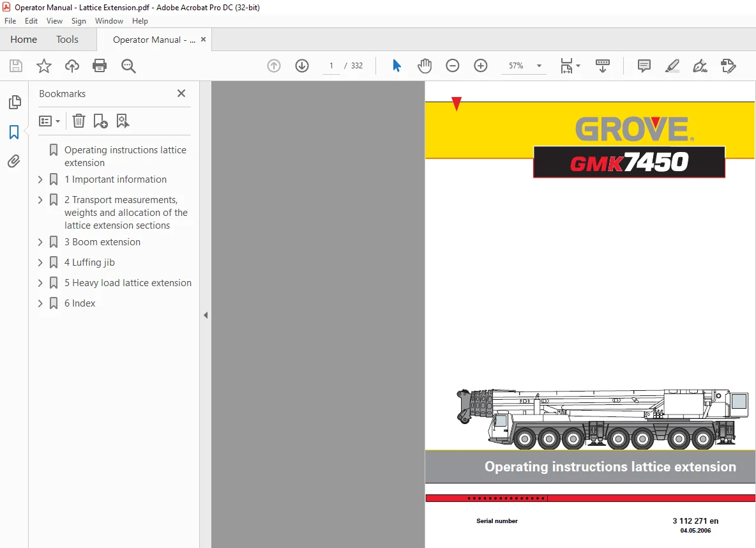
Task: Go to next page arrow
Action: [302, 66]
